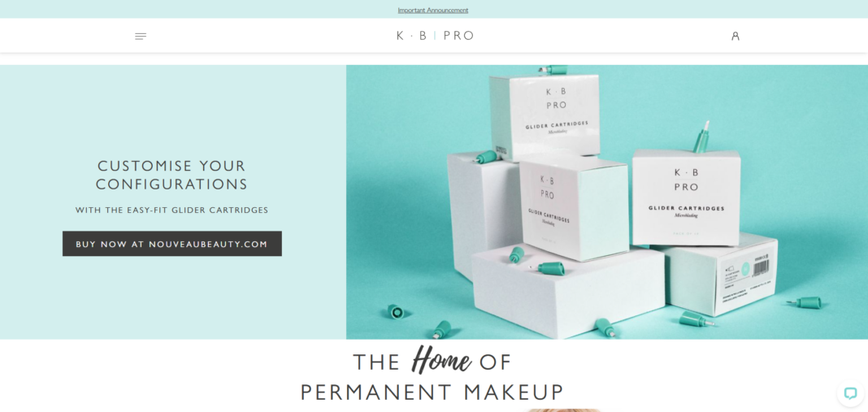Screen dimensions: 868x412
Task: Click the green cartridge beside the barcode box
Action: (805, 302)
